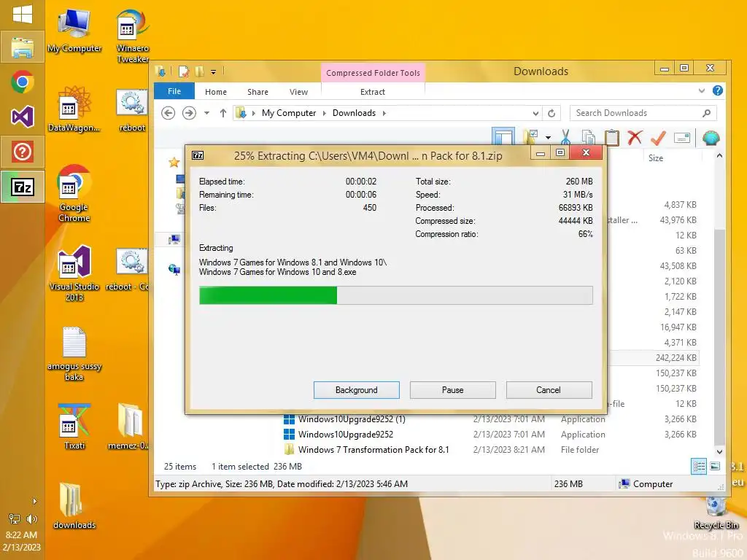
Task: Expand breadcrumb arrow after My Computer
Action: click(325, 113)
